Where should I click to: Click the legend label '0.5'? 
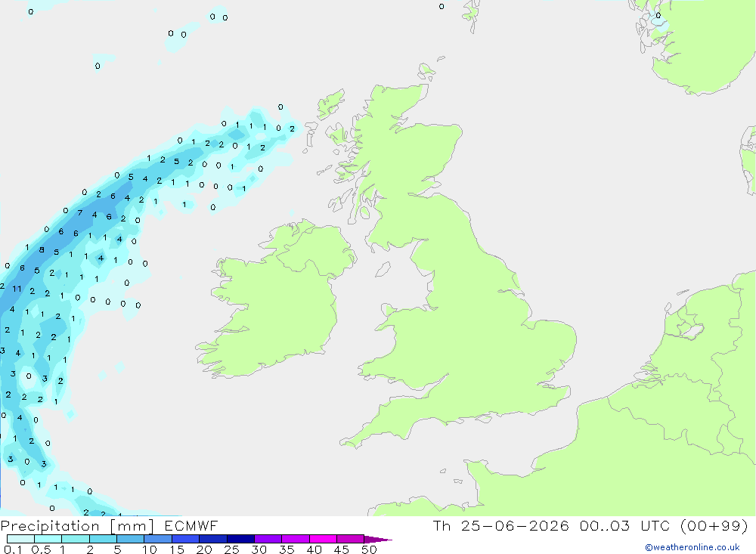41,549
